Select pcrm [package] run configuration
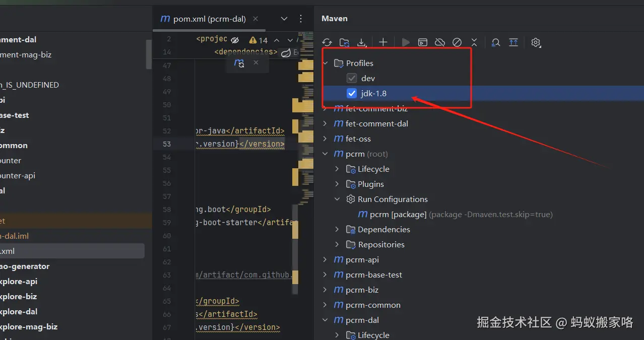 click(x=455, y=214)
